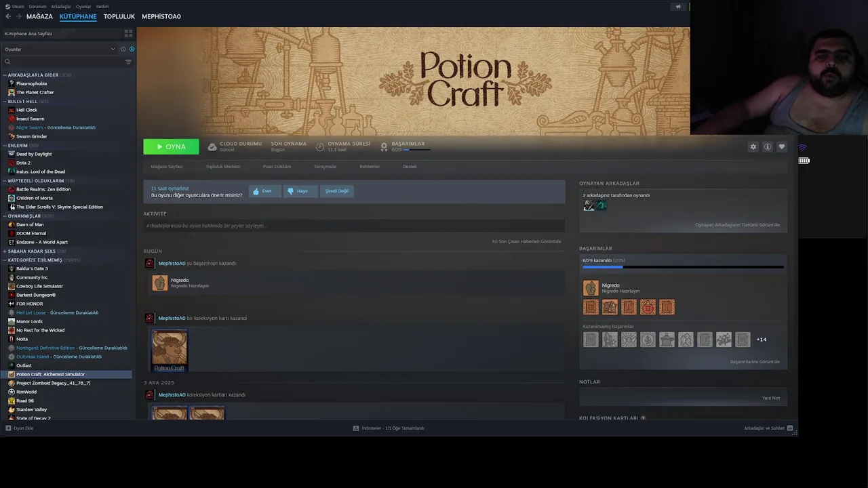This screenshot has width=868, height=488.
Task: Click the Potion Craft trading card thumbnail
Action: [170, 350]
